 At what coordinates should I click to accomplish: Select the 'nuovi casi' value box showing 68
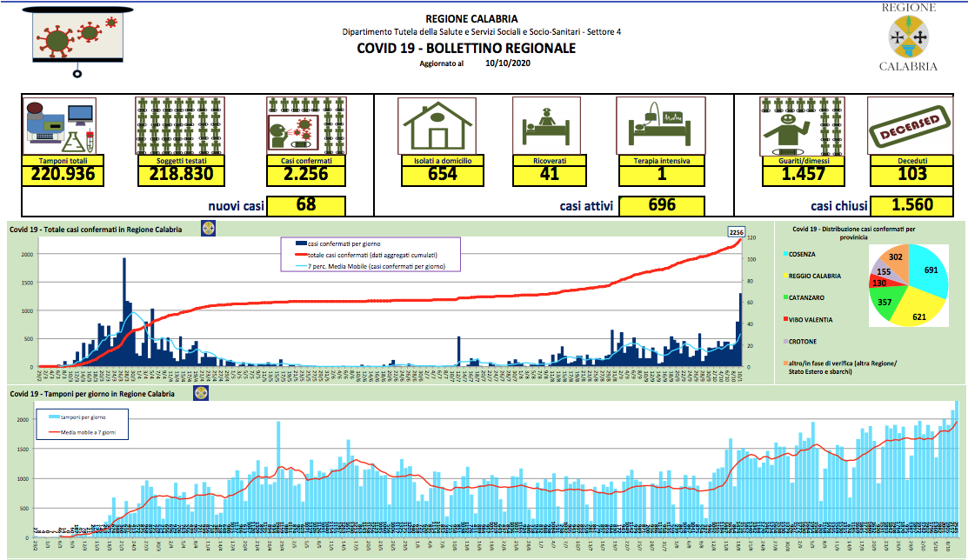[306, 206]
